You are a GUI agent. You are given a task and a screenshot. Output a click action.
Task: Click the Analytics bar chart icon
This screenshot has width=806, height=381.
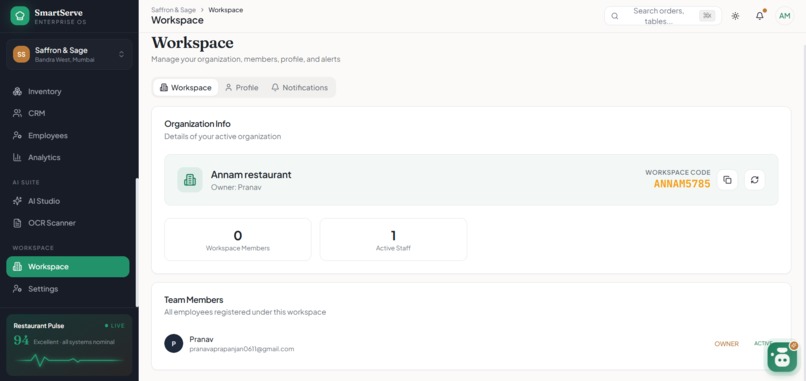point(17,157)
